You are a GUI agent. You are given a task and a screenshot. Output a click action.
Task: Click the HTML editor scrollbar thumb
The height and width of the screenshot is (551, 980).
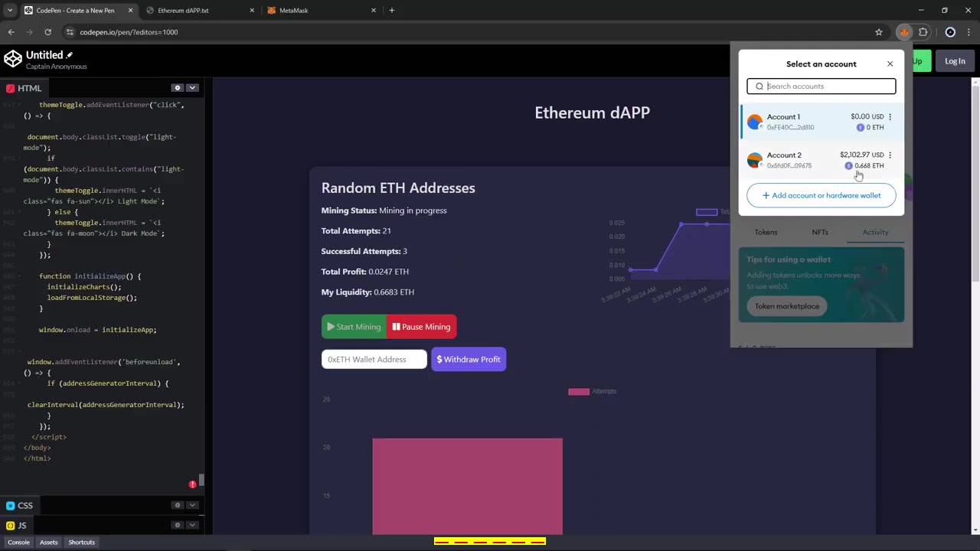(201, 480)
